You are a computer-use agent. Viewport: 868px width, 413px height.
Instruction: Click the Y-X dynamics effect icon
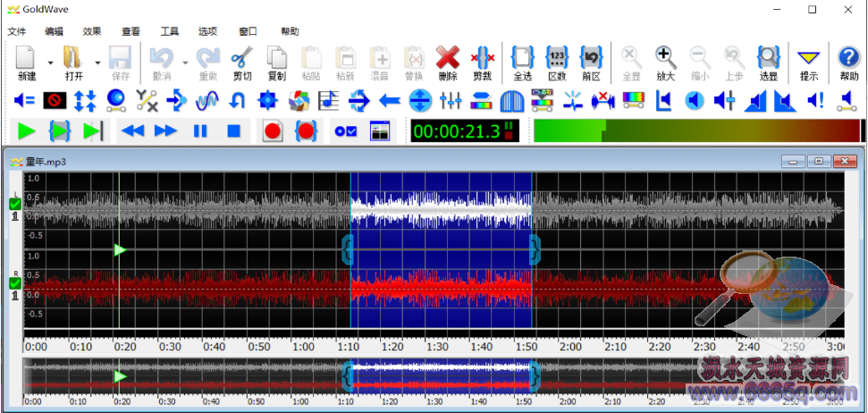(x=147, y=100)
